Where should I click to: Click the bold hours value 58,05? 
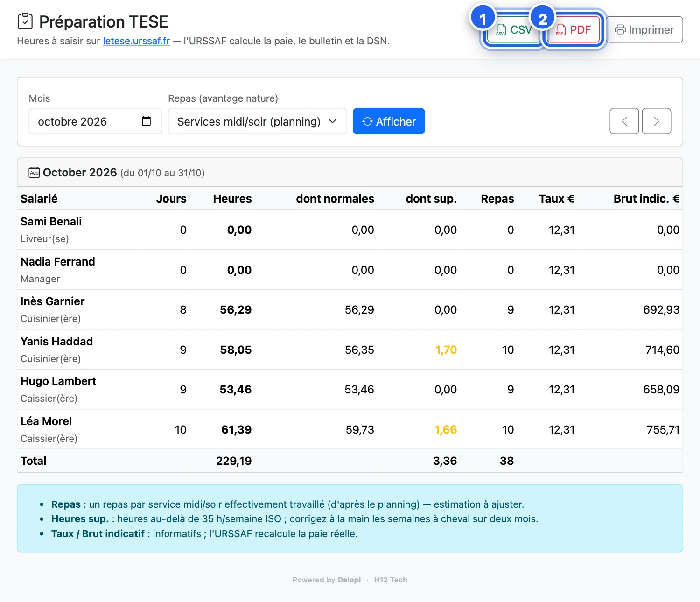tap(236, 350)
